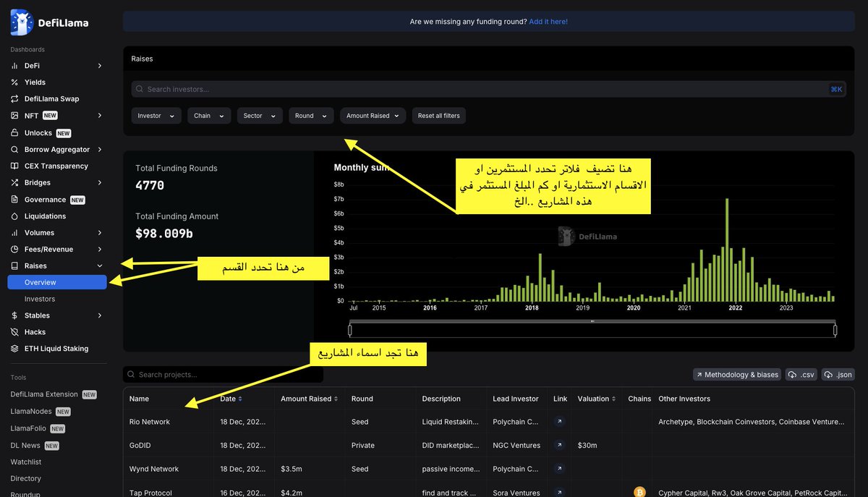Open the Amount Raised filter dropdown
Image resolution: width=868 pixels, height=497 pixels.
(x=373, y=116)
